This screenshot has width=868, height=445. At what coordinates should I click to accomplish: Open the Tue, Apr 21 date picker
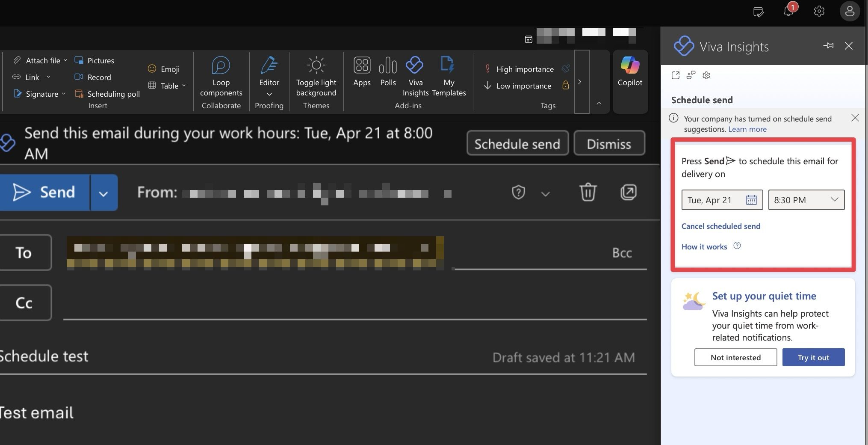722,200
